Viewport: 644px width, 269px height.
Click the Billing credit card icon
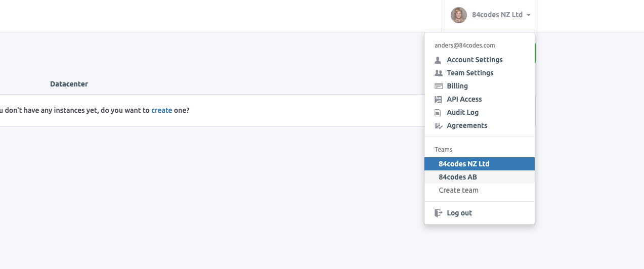(x=439, y=86)
